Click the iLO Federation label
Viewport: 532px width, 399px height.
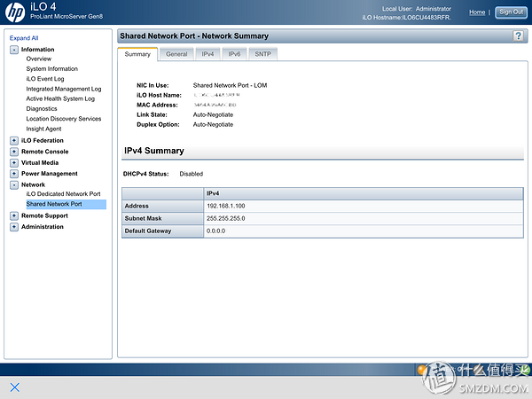tap(43, 140)
